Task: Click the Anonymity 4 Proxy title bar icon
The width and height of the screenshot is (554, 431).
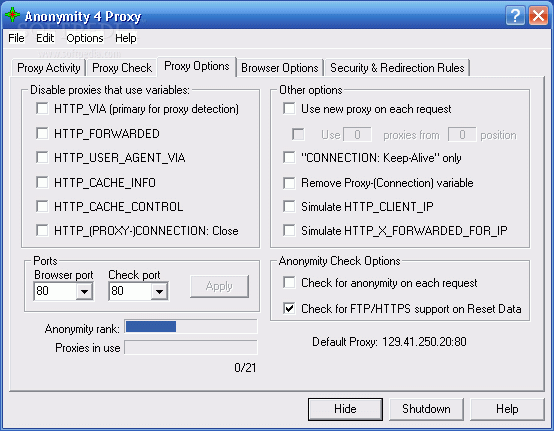Action: tap(12, 15)
